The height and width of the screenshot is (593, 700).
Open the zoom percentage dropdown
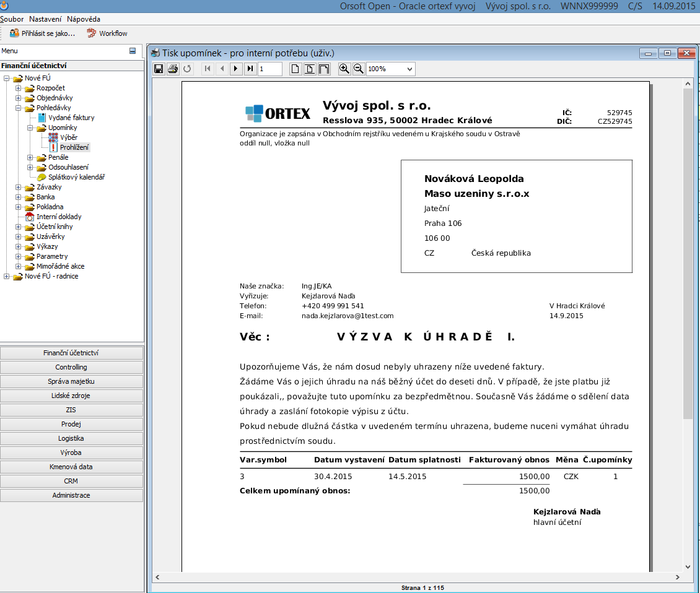click(409, 69)
